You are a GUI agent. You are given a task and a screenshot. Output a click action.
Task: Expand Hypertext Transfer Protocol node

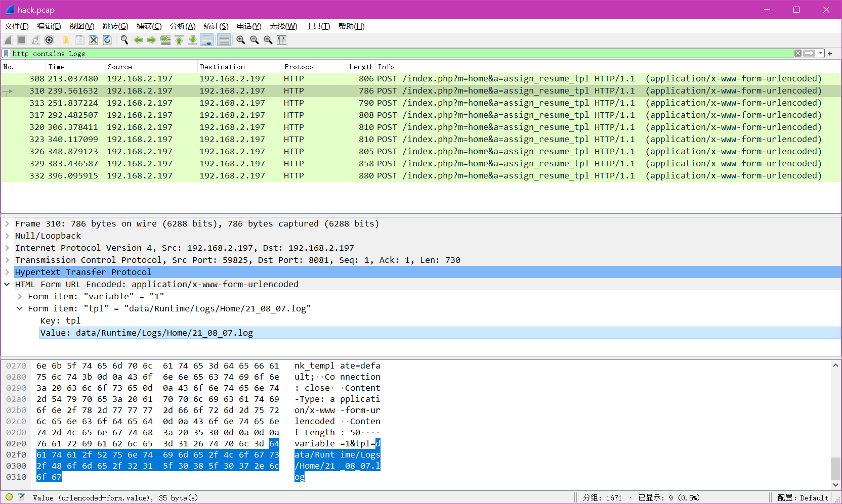7,272
